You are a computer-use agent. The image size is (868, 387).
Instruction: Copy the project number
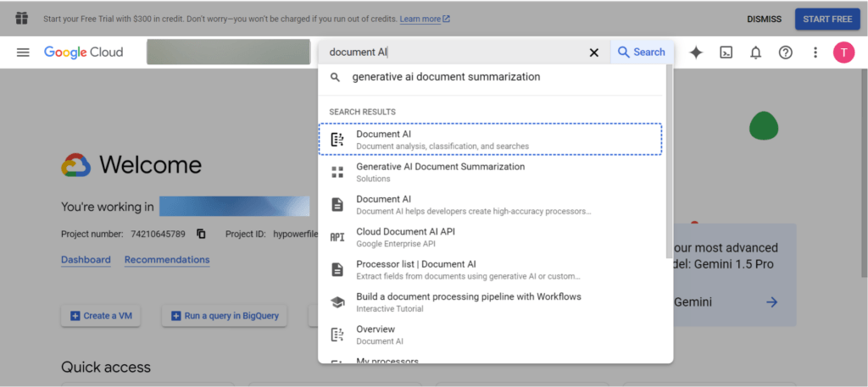pos(201,234)
